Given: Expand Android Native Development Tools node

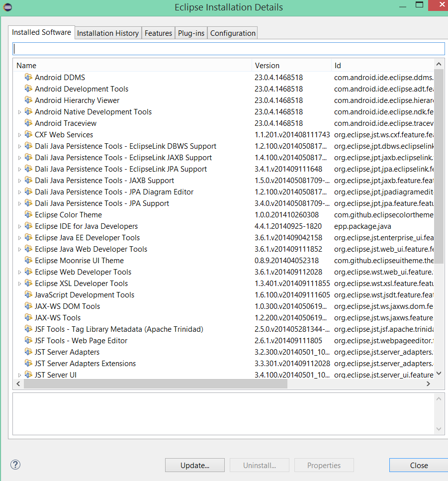Looking at the screenshot, I should (x=19, y=112).
